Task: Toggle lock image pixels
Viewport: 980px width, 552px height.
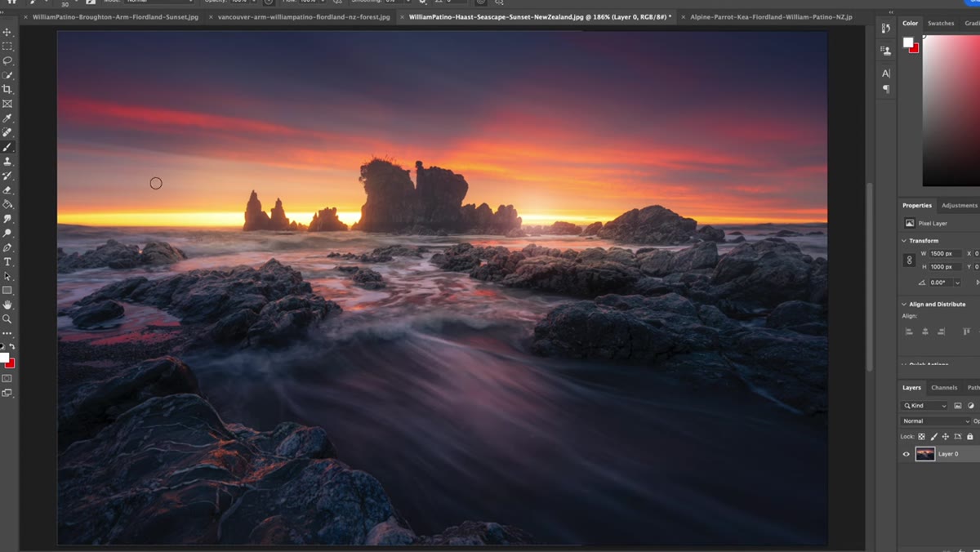Action: point(934,437)
